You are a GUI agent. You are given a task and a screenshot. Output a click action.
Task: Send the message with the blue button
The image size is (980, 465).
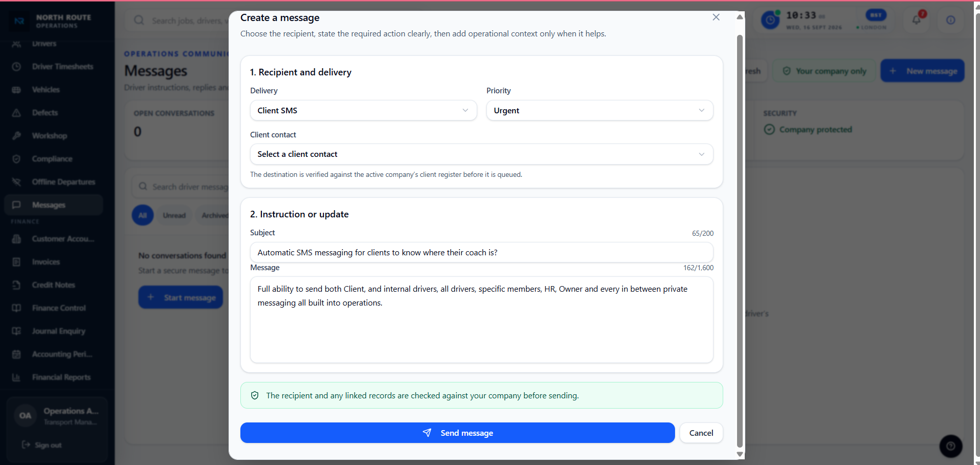click(x=458, y=433)
